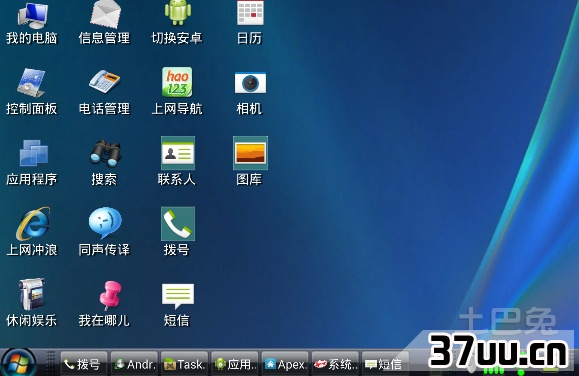Switch to Task. taskbar button
The image size is (579, 376).
(x=184, y=364)
